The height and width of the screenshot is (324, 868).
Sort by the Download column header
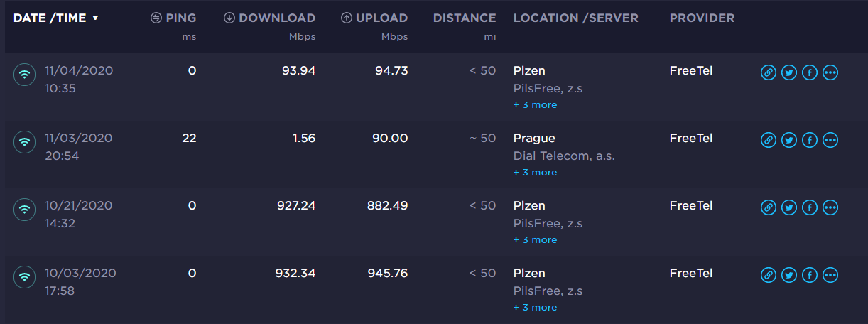tap(270, 18)
